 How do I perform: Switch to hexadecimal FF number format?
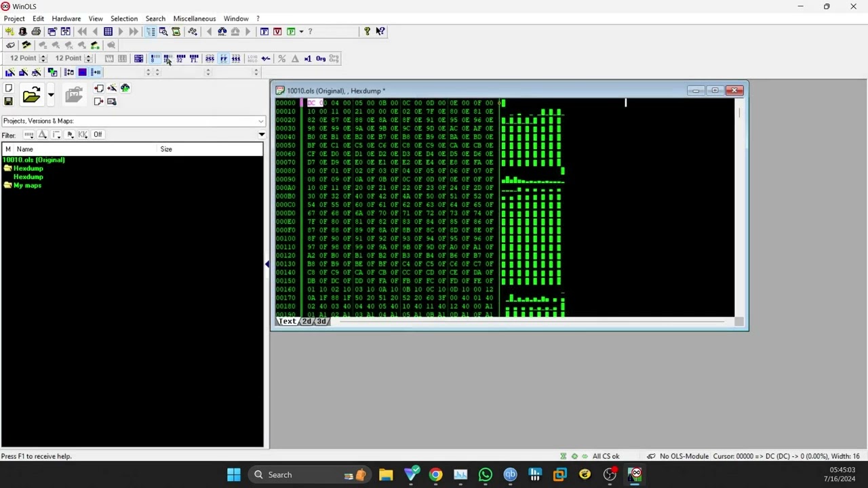pos(223,58)
